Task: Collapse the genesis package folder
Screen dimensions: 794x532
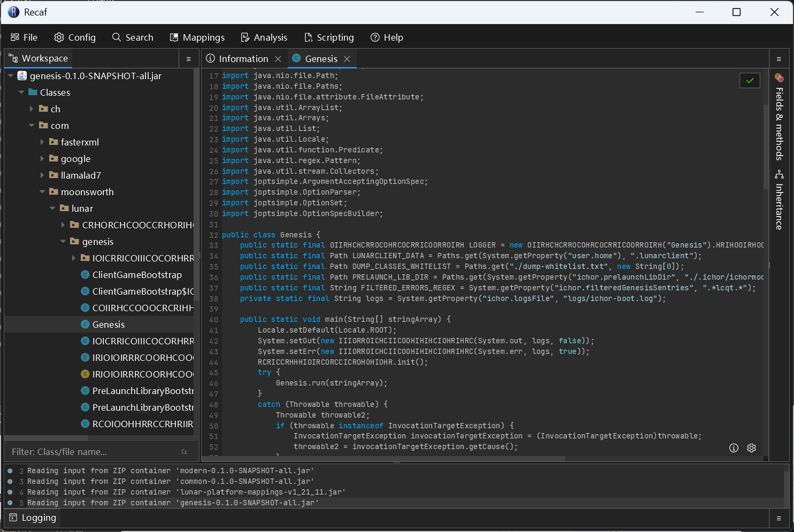Action: coord(63,242)
